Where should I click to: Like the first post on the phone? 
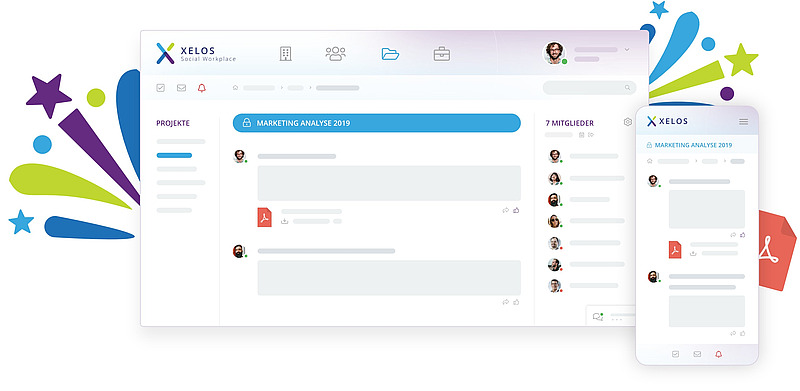click(742, 235)
